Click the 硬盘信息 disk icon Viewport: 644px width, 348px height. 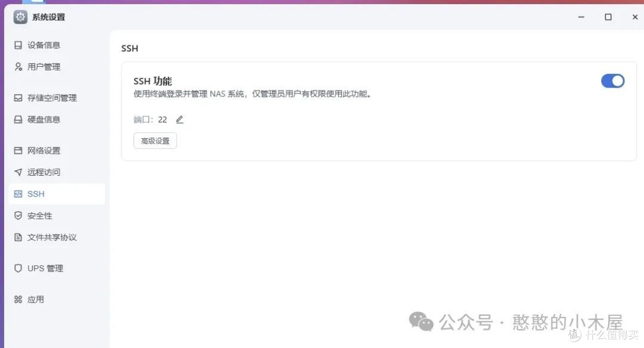pyautogui.click(x=18, y=119)
